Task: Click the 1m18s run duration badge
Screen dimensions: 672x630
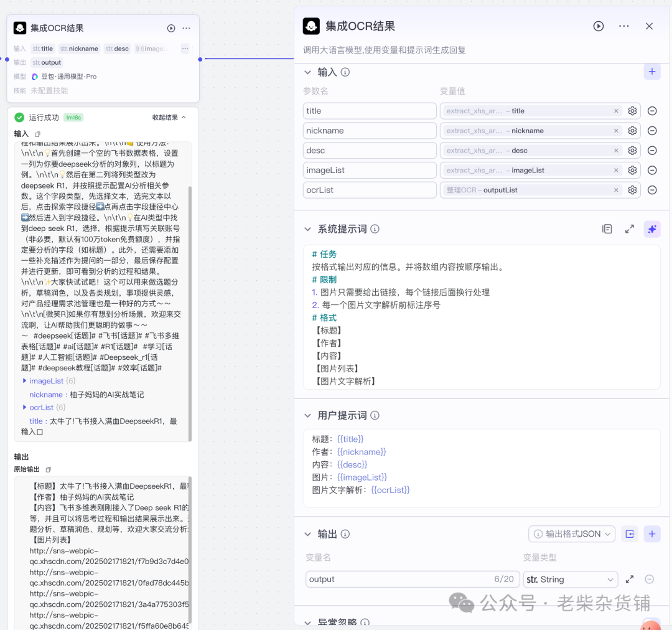Action: (x=73, y=118)
